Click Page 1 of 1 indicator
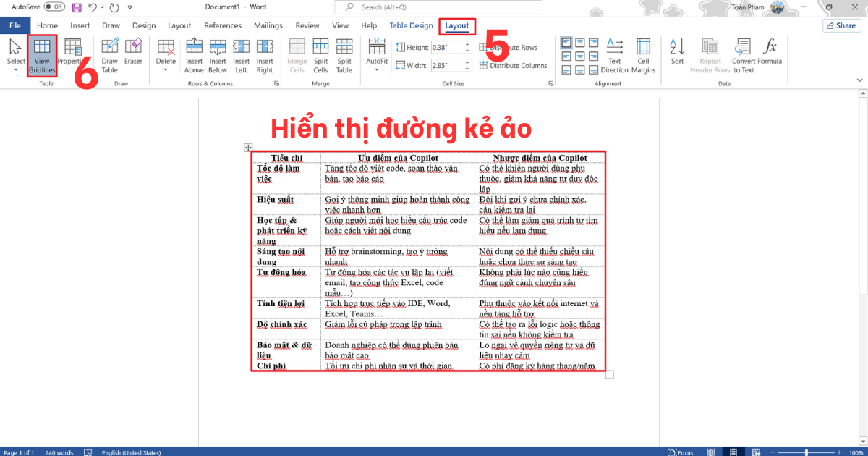Image resolution: width=868 pixels, height=456 pixels. click(20, 452)
